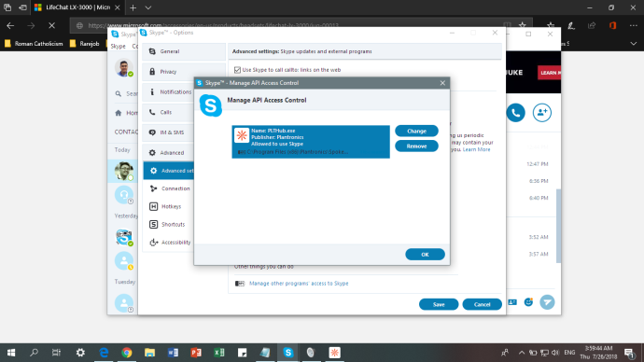This screenshot has height=362, width=644.
Task: Select the PLTHub.exe program entry
Action: coord(311,142)
